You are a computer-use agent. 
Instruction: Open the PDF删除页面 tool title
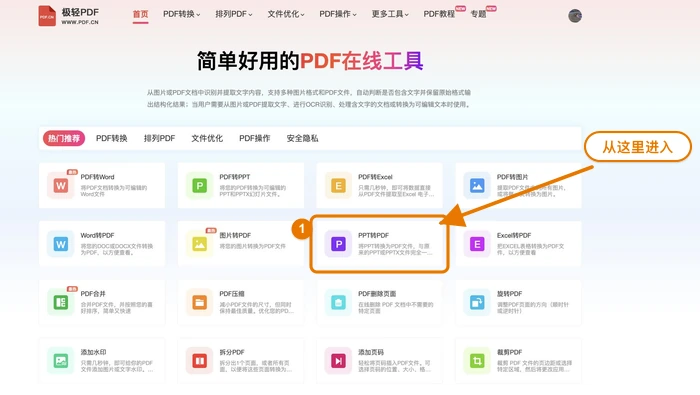377,294
